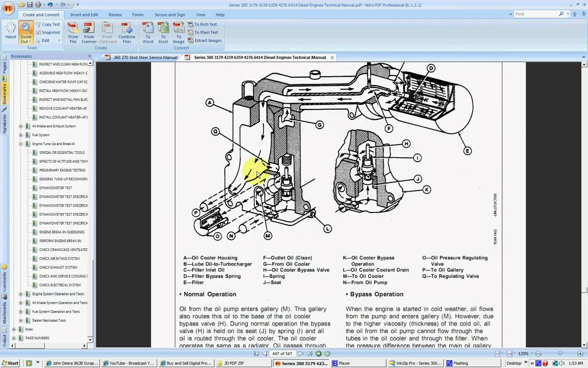
Task: Click the zoom in plus button
Action: point(580,354)
